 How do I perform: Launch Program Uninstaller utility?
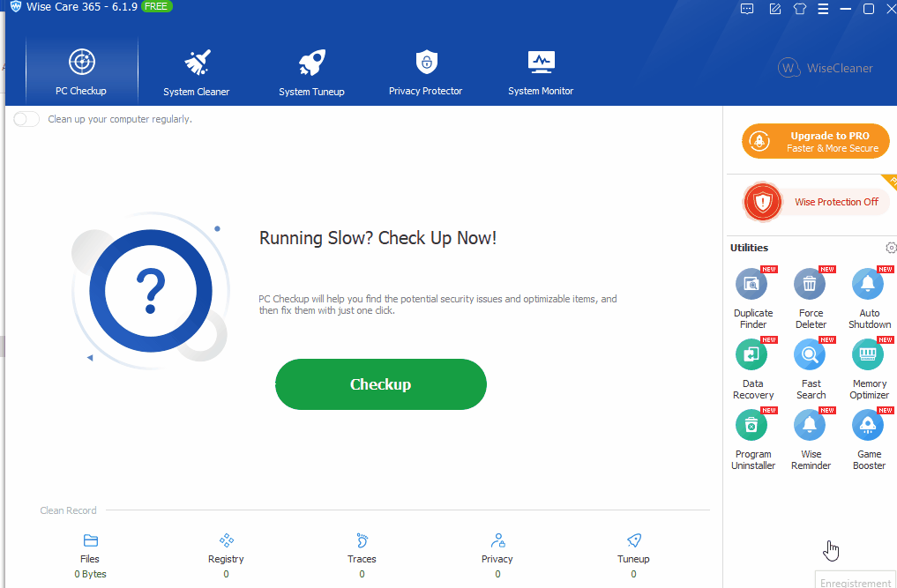click(753, 440)
